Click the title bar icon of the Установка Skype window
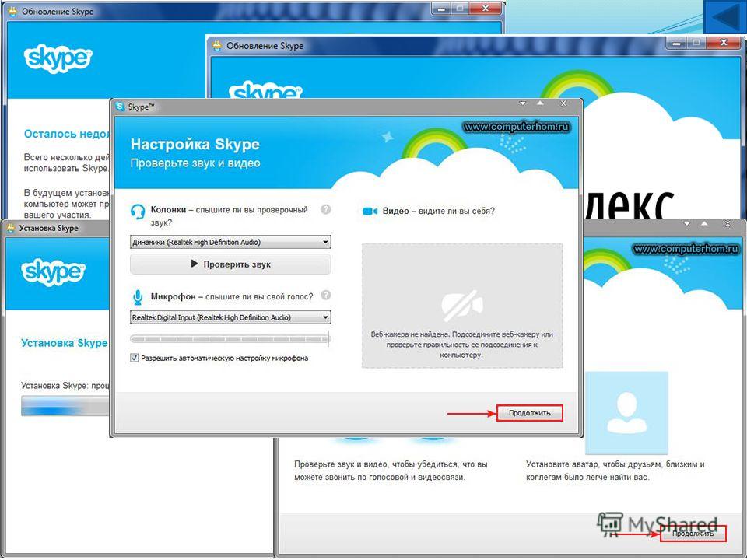This screenshot has height=560, width=747. [10, 228]
